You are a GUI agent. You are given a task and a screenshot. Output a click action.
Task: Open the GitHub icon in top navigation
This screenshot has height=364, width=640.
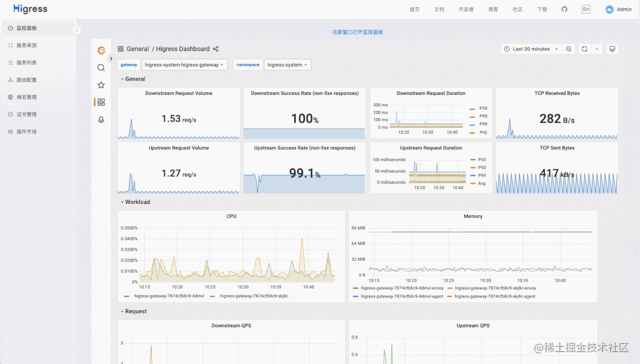pyautogui.click(x=564, y=9)
